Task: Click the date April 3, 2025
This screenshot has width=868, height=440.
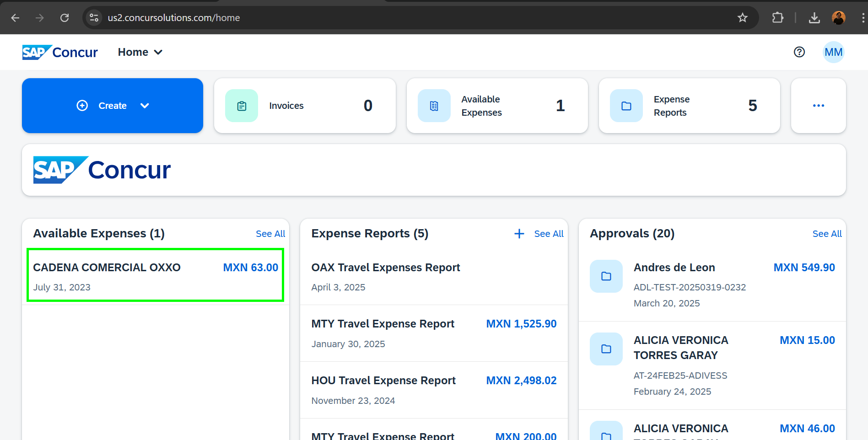Action: 338,287
